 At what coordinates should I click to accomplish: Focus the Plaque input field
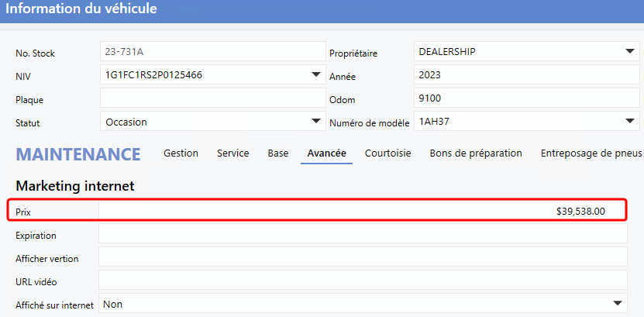coord(212,98)
